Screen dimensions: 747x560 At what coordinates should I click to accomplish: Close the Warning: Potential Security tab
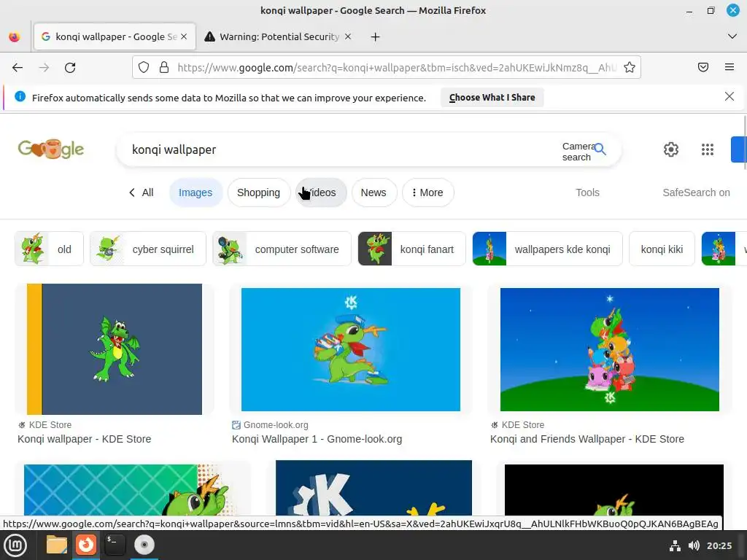(348, 36)
